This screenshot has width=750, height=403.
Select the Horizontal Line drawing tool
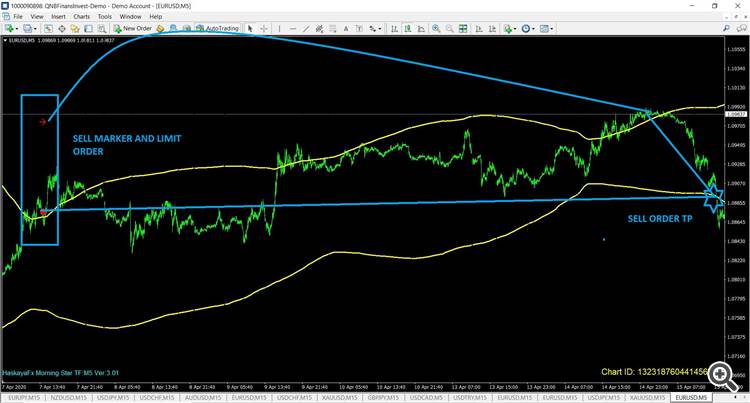293,29
